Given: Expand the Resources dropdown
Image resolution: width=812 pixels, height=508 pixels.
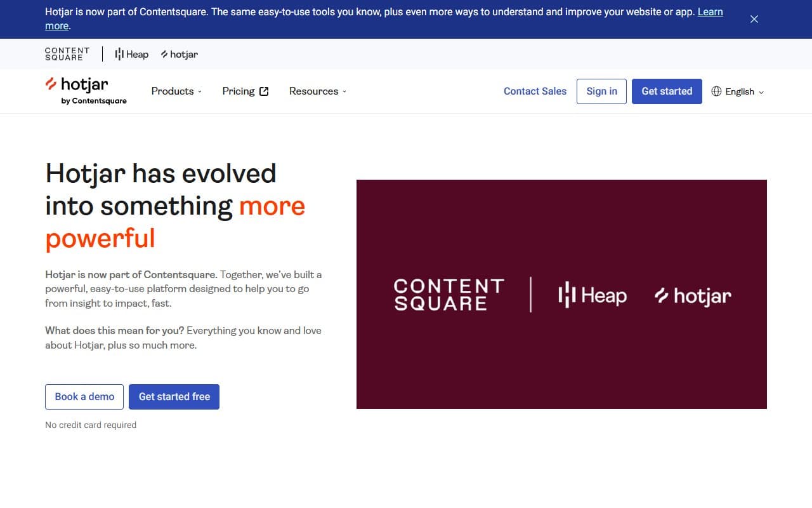Looking at the screenshot, I should tap(317, 91).
